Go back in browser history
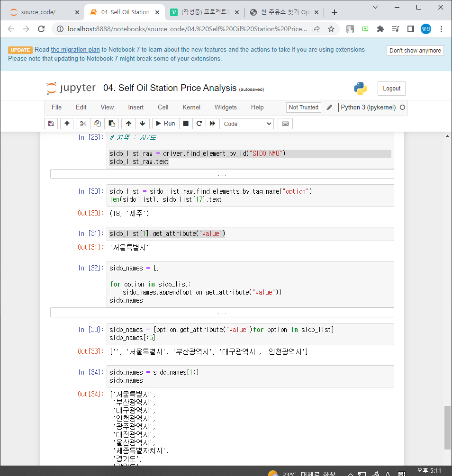Viewport: 452px width, 476px height. (x=11, y=29)
